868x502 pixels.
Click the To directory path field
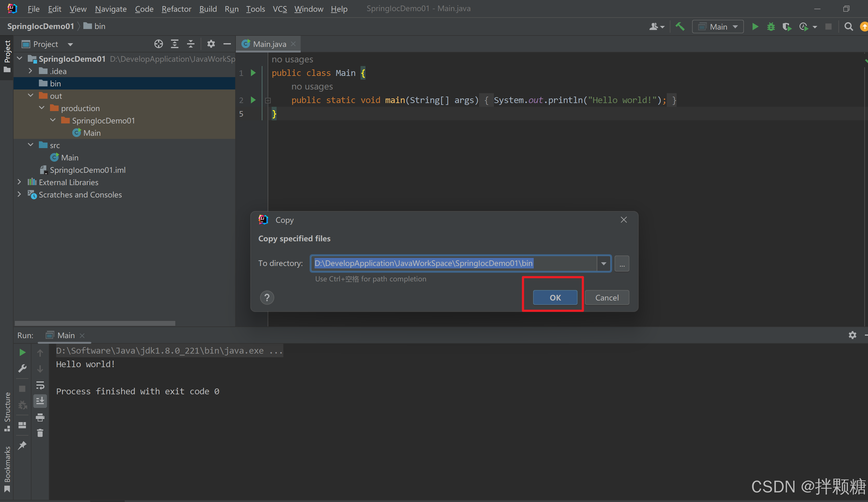[x=453, y=263]
